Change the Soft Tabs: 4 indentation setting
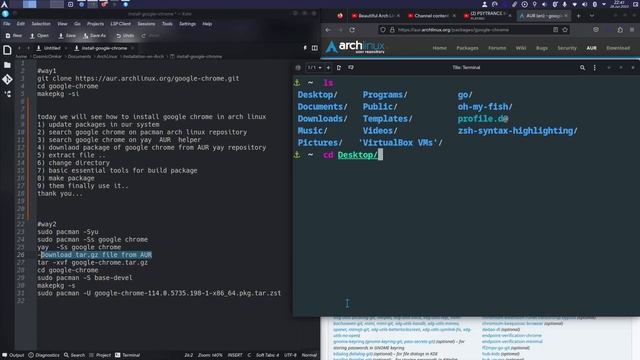Viewport: 640px width, 360px height. (268, 355)
